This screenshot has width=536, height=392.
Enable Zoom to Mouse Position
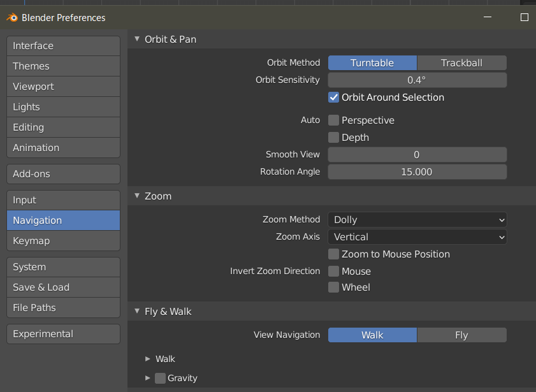333,254
